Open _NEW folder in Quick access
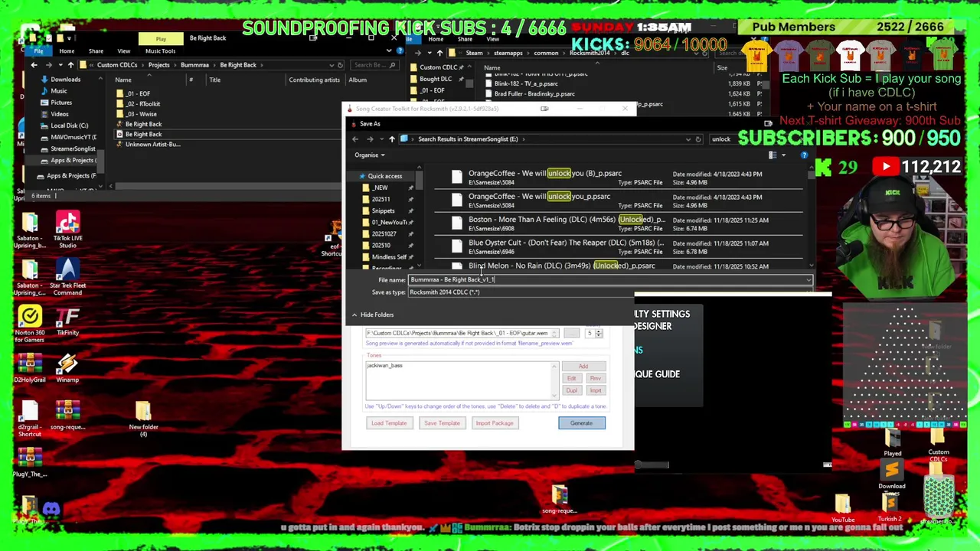The height and width of the screenshot is (551, 980). pos(380,187)
